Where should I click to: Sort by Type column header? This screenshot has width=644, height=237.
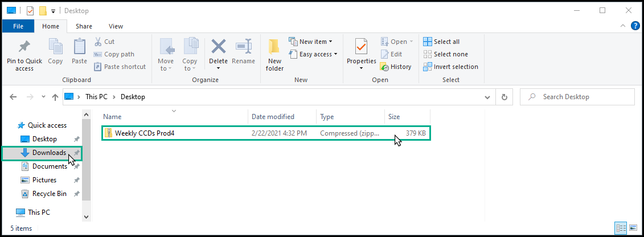[x=350, y=117]
